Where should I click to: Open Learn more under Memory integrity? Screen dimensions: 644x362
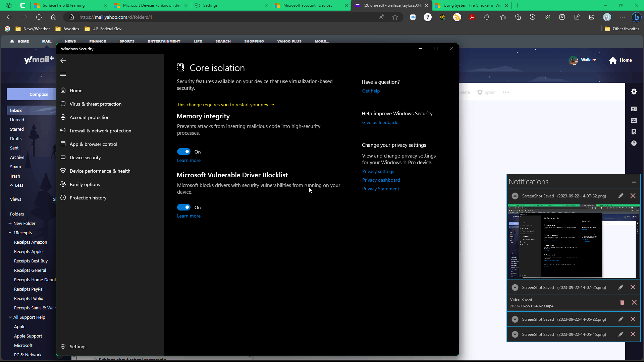tap(189, 160)
